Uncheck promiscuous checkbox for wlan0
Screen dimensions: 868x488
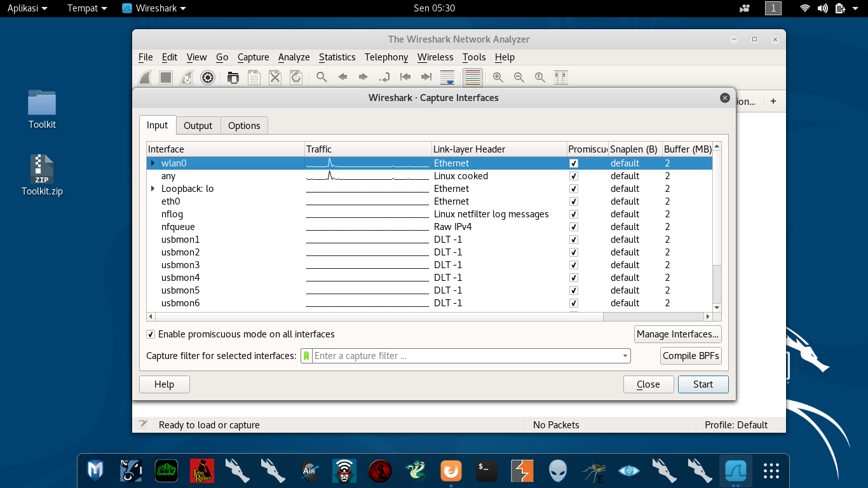pyautogui.click(x=574, y=163)
